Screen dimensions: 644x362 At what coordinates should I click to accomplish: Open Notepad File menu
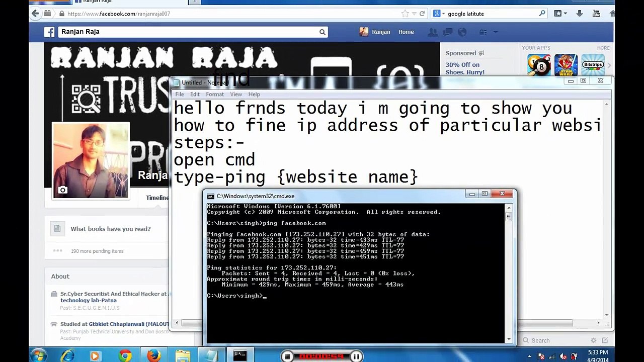click(180, 95)
